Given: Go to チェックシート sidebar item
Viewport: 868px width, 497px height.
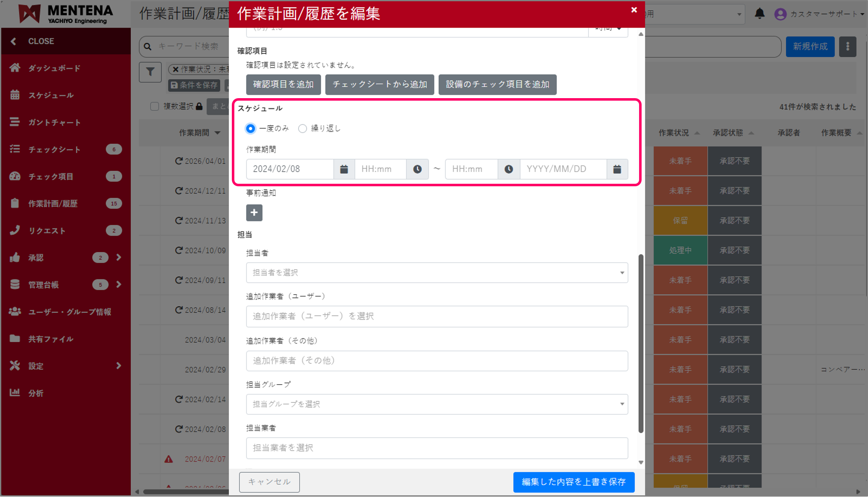Looking at the screenshot, I should click(x=54, y=150).
